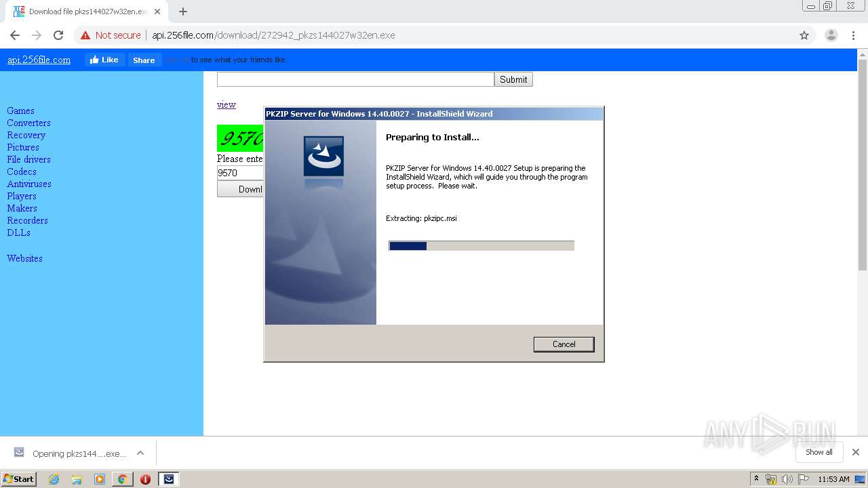Focus the search text field beside Submit
Image resolution: width=868 pixels, height=488 pixels.
(x=355, y=79)
